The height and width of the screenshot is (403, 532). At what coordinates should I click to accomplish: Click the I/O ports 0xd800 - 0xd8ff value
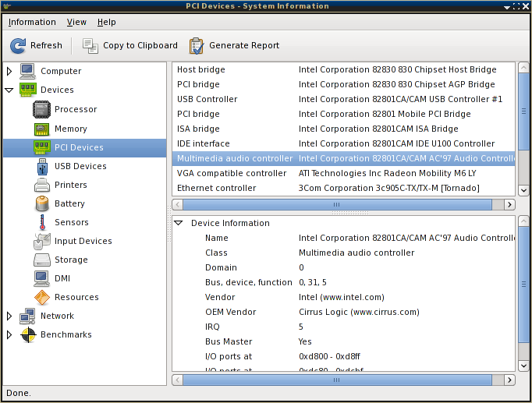pos(329,356)
